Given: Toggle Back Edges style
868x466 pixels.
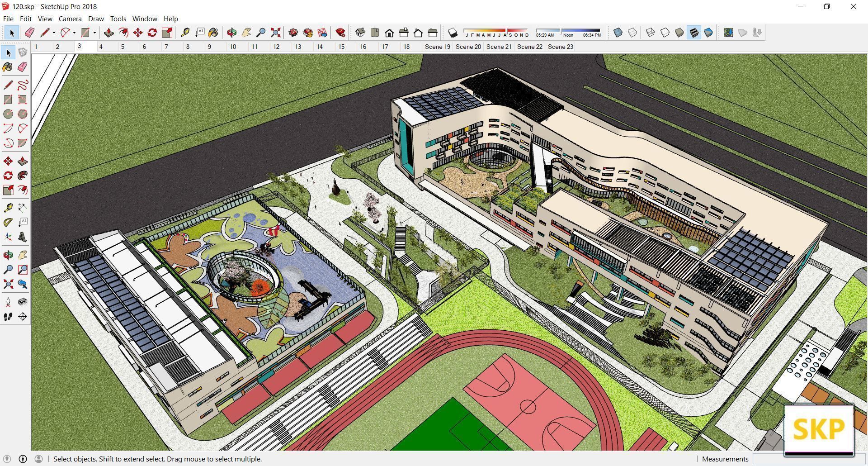Looking at the screenshot, I should point(632,33).
